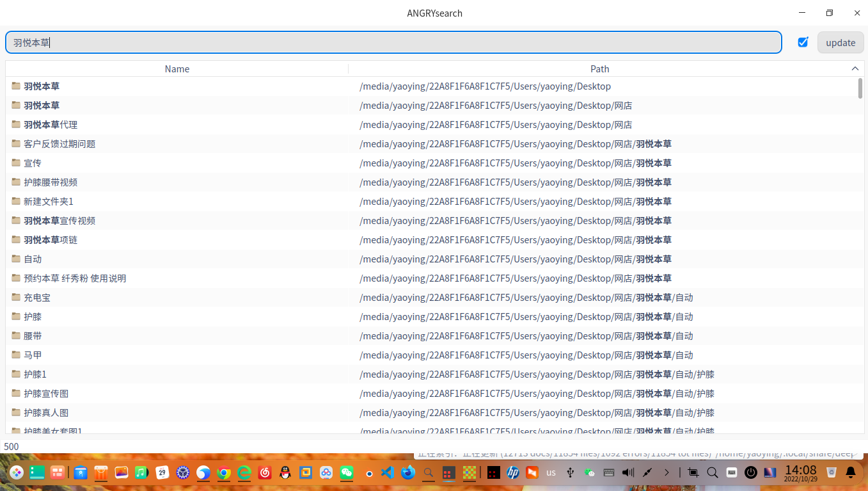Open the 14:08 clock in the dock

tap(801, 472)
